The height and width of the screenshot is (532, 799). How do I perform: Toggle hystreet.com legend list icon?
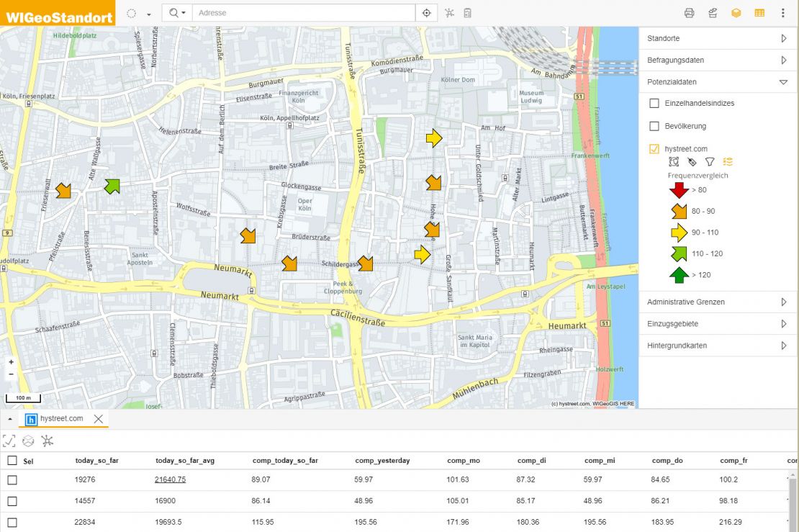pyautogui.click(x=728, y=162)
